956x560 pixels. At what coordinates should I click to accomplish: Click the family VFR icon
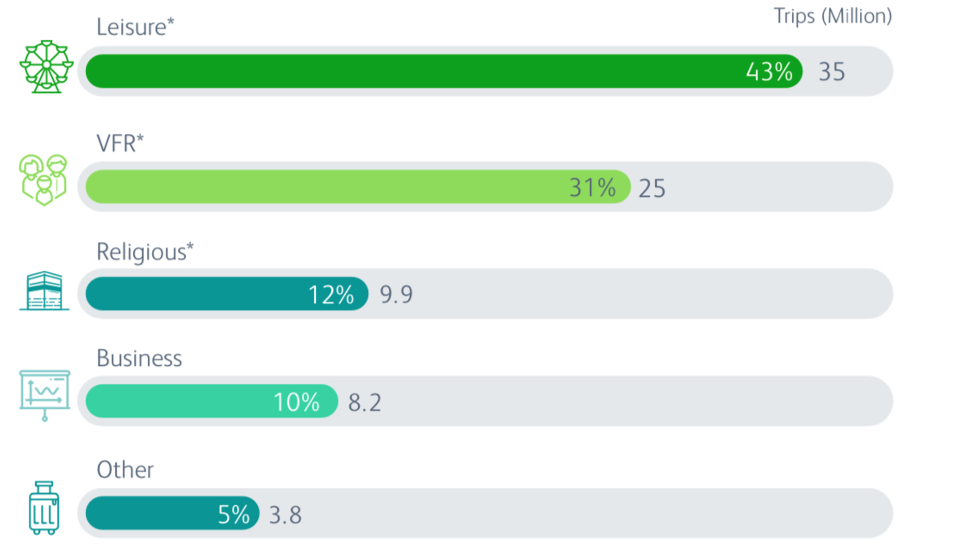[x=43, y=180]
